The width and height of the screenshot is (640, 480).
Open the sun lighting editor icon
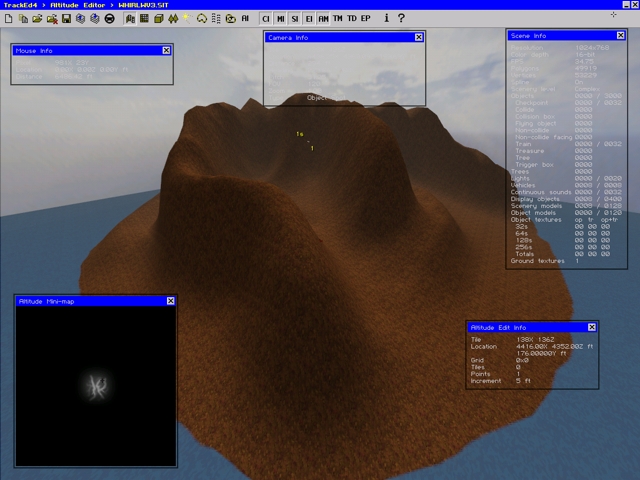coord(187,19)
